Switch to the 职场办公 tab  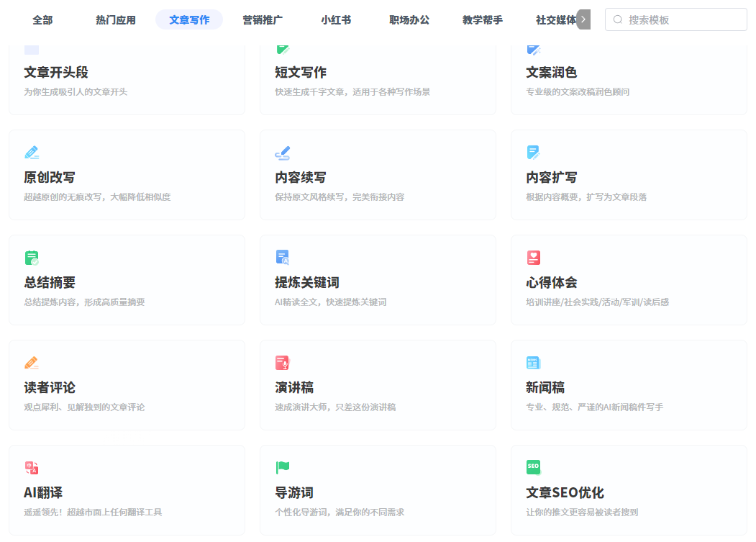click(409, 19)
